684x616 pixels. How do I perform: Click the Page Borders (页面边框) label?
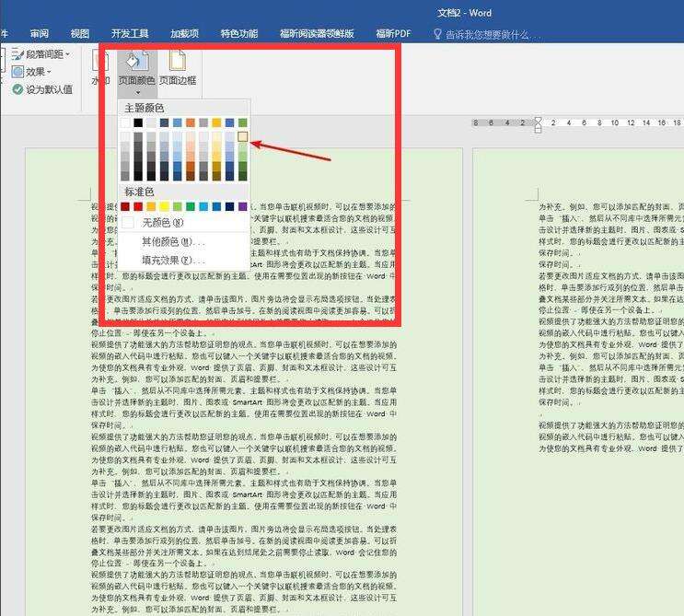pos(178,80)
